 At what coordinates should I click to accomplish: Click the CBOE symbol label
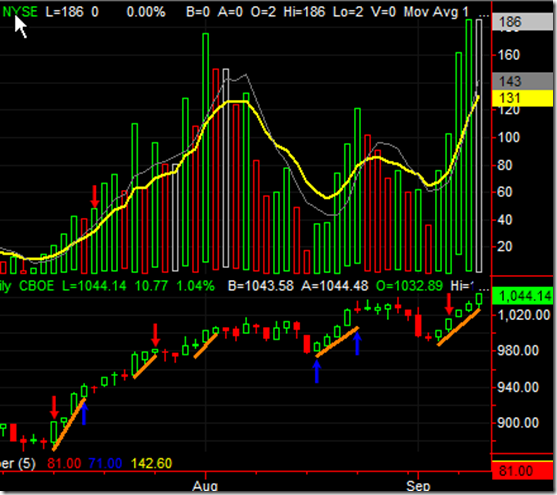(37, 286)
